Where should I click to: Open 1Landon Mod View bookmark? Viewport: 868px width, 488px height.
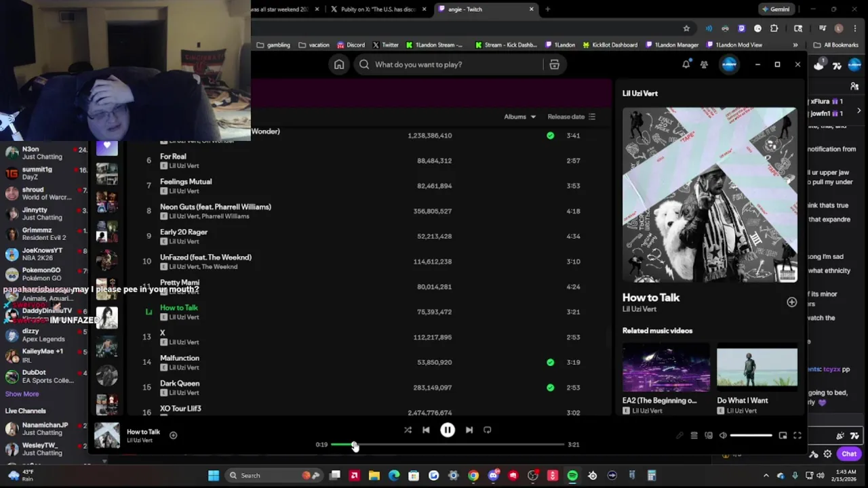point(734,45)
